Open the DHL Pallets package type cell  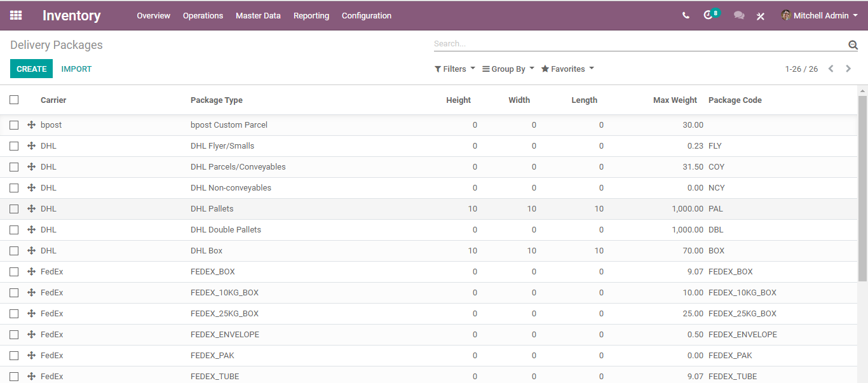tap(212, 209)
